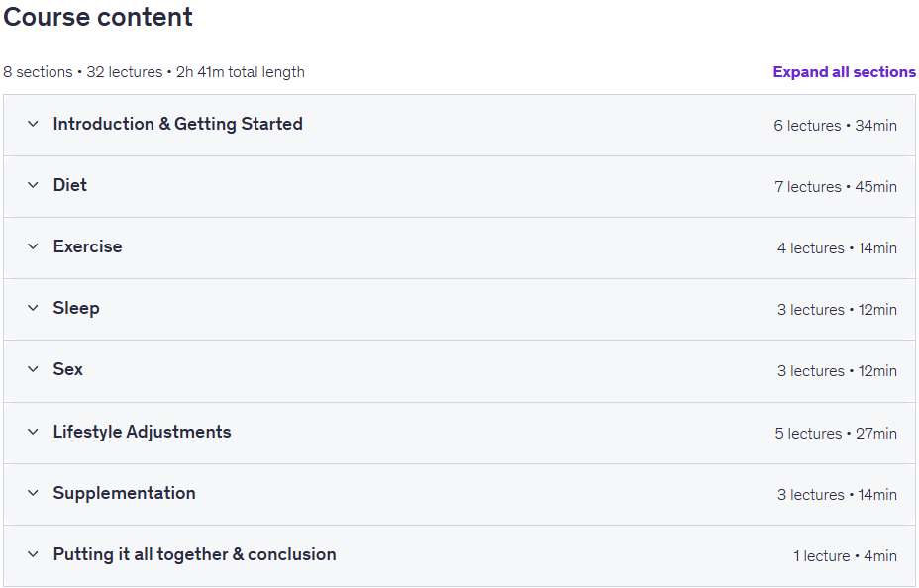
Task: Click the 5 lectures • 27min label
Action: click(x=836, y=434)
